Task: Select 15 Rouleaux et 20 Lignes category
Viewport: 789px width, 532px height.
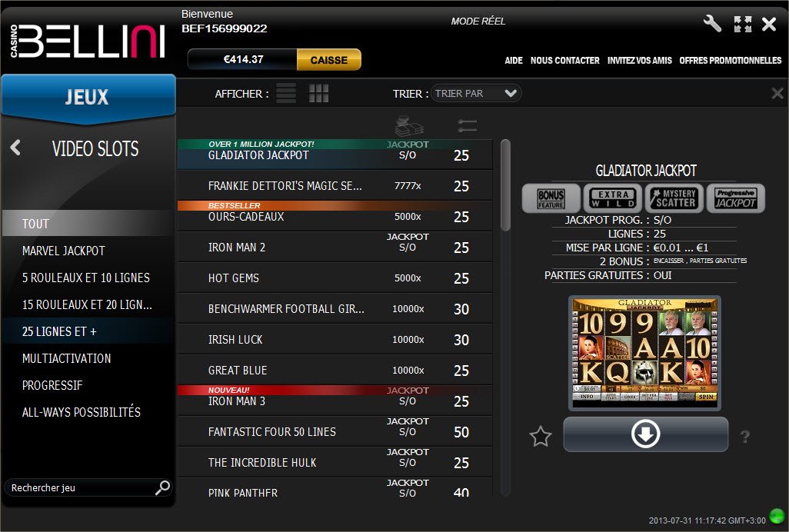Action: tap(88, 304)
